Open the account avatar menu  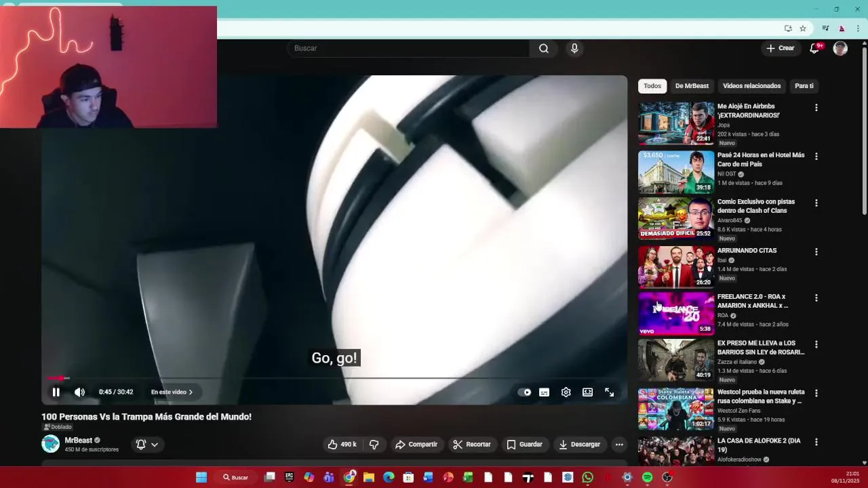[840, 48]
